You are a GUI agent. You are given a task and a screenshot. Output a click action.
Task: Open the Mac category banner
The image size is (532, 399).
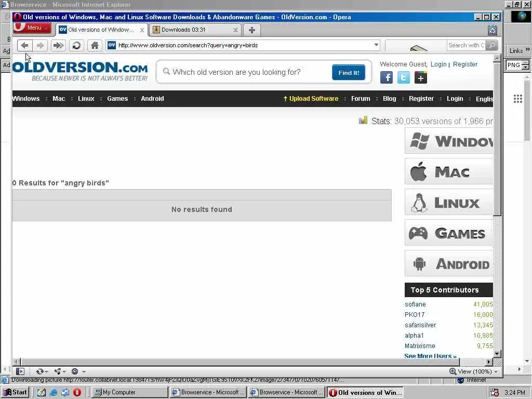(448, 171)
